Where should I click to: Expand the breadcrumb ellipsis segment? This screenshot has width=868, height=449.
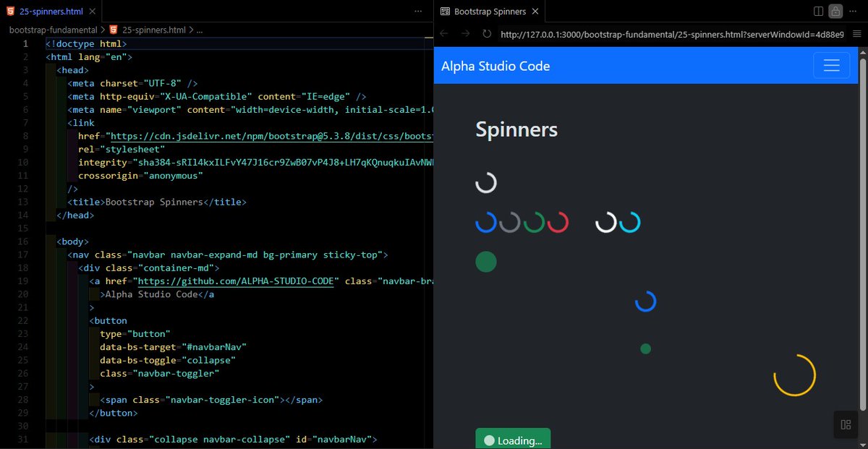click(x=200, y=30)
